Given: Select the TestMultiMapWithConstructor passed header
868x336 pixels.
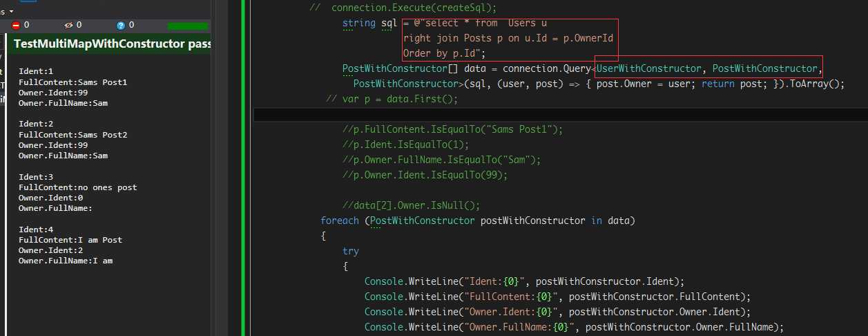Looking at the screenshot, I should [x=112, y=44].
